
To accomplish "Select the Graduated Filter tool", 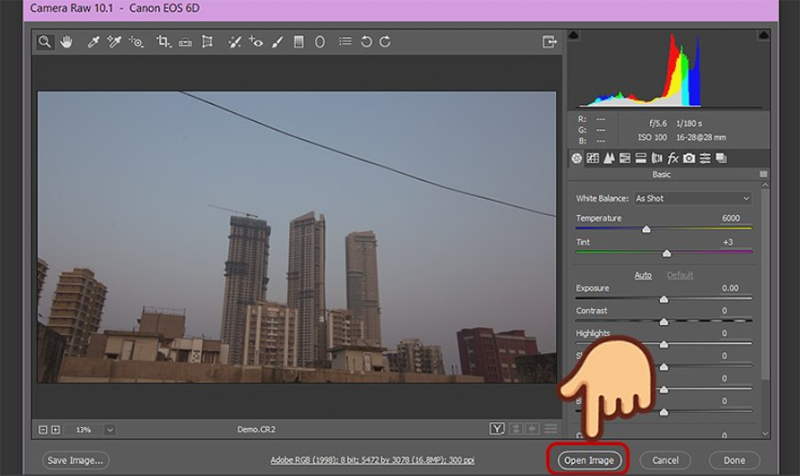I will pos(299,42).
